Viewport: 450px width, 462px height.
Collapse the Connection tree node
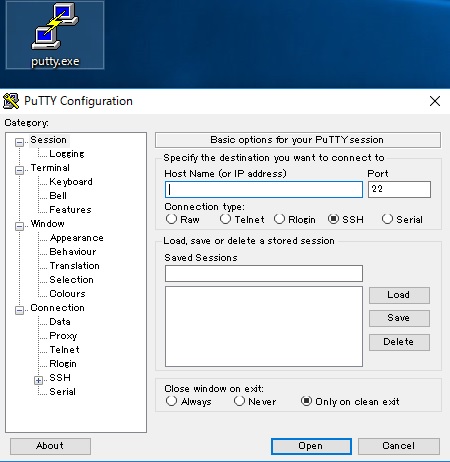[19, 310]
